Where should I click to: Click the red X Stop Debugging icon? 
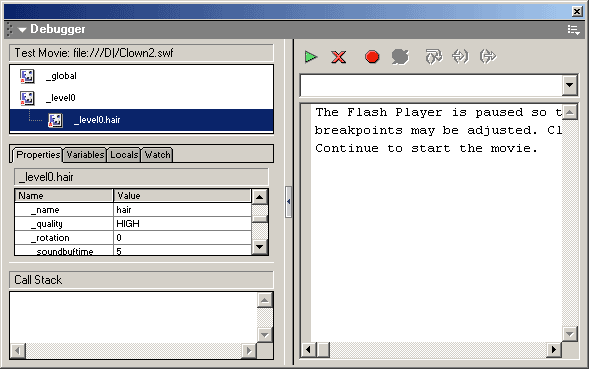point(338,57)
